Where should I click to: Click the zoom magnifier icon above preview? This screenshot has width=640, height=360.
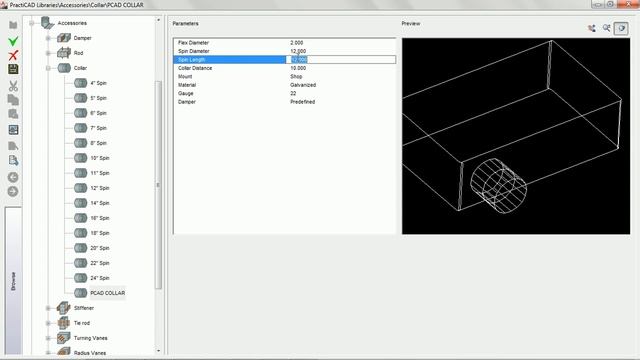coord(607,28)
